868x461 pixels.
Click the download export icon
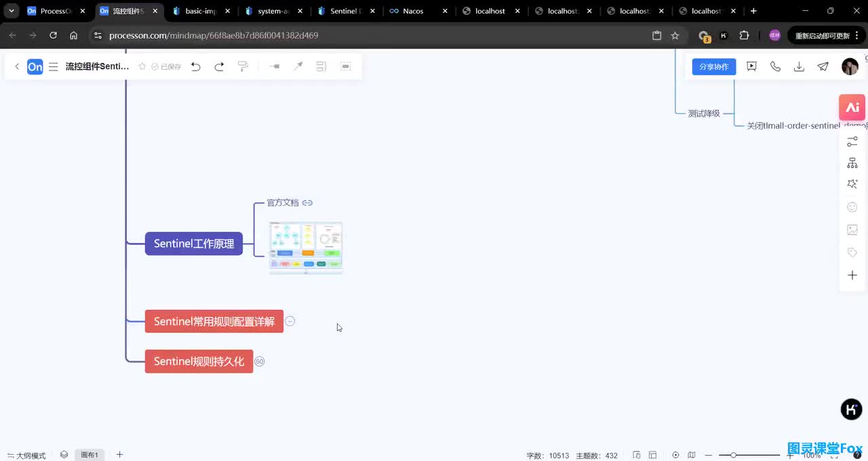pyautogui.click(x=799, y=66)
